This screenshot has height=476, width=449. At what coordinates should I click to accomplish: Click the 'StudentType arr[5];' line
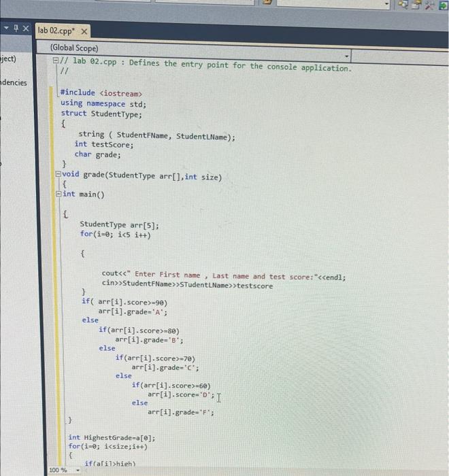119,225
